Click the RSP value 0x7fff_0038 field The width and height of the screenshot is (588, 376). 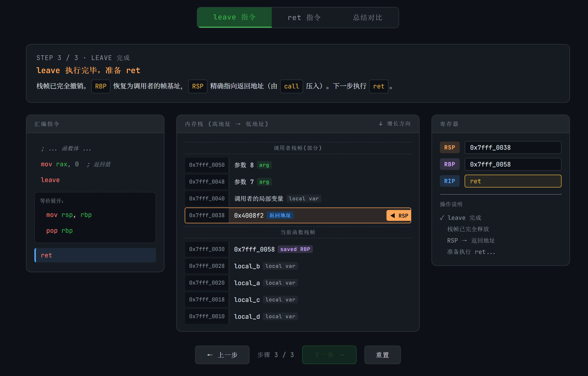[x=513, y=147]
